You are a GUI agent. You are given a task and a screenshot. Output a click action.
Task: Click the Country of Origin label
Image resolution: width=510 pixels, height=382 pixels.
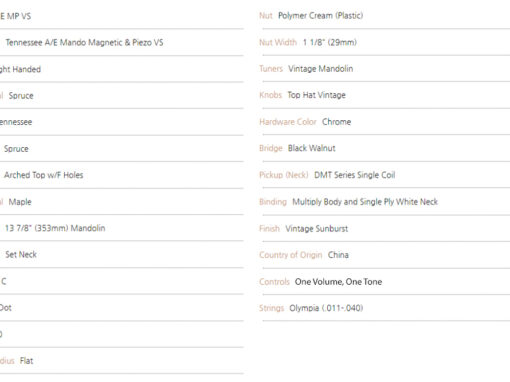[291, 255]
